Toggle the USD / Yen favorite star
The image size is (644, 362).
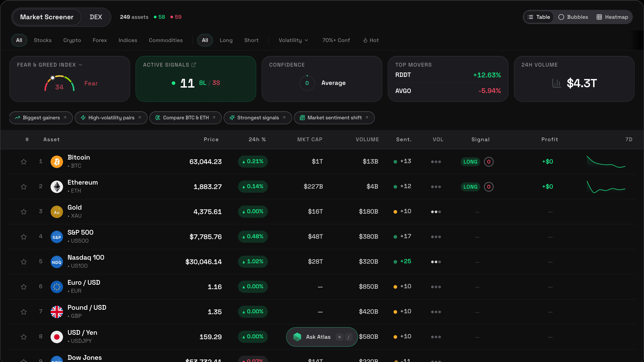pyautogui.click(x=24, y=337)
